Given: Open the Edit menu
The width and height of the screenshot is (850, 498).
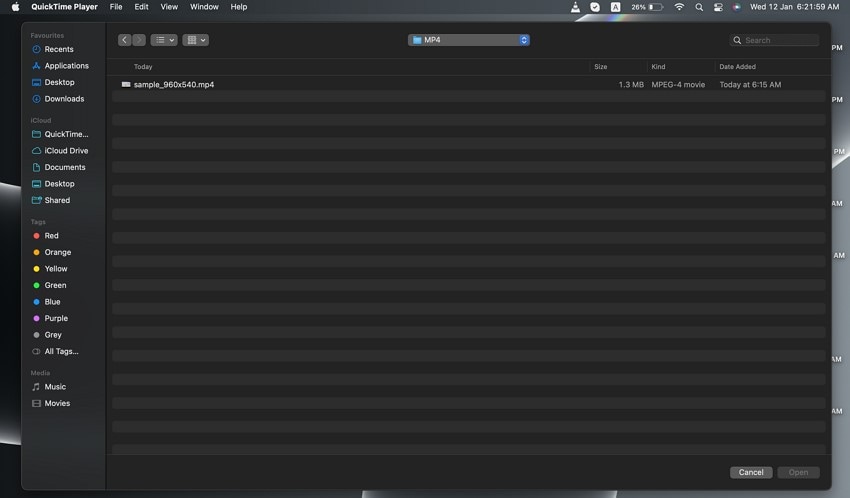Looking at the screenshot, I should [x=141, y=7].
